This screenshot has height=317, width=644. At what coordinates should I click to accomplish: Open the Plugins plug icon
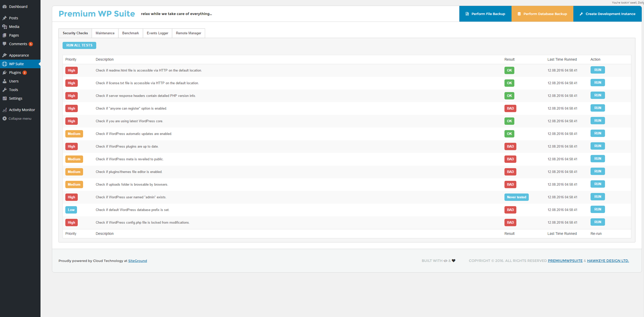tap(5, 73)
